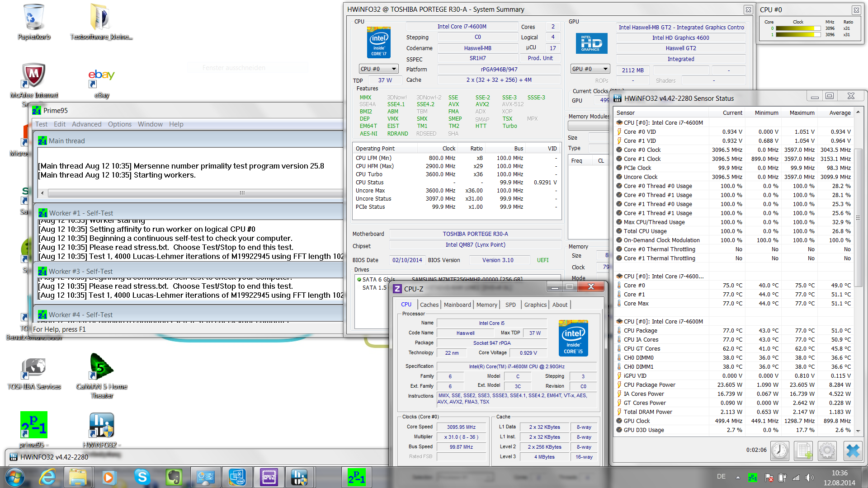Click the DE language indicator in taskbar

[x=721, y=477]
